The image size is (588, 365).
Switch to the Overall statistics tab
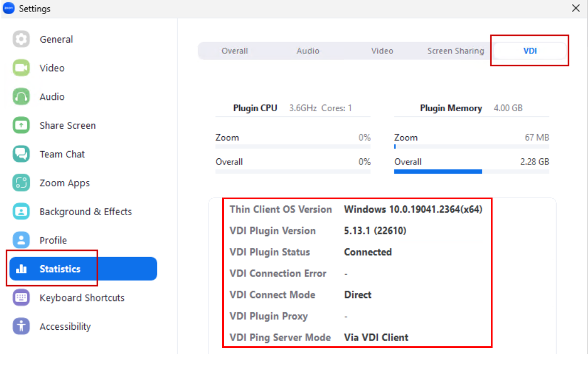coord(234,51)
